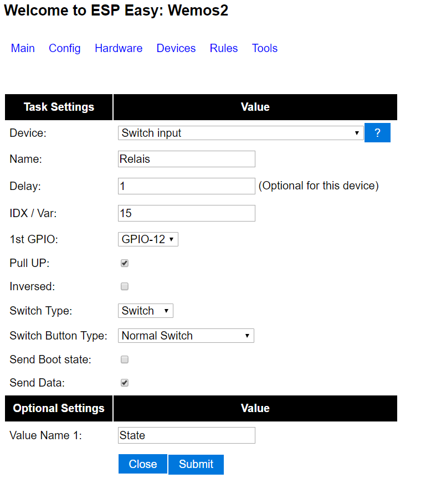
Task: Uncheck the Send Data checkbox
Action: (125, 383)
